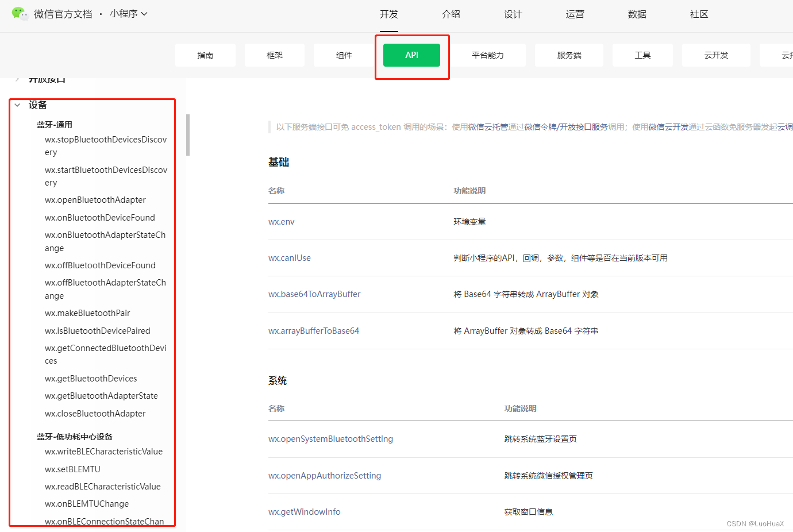Click the 蓝牙-低功耗中心设备 group heading
Screen dimensions: 793x532
(75, 437)
